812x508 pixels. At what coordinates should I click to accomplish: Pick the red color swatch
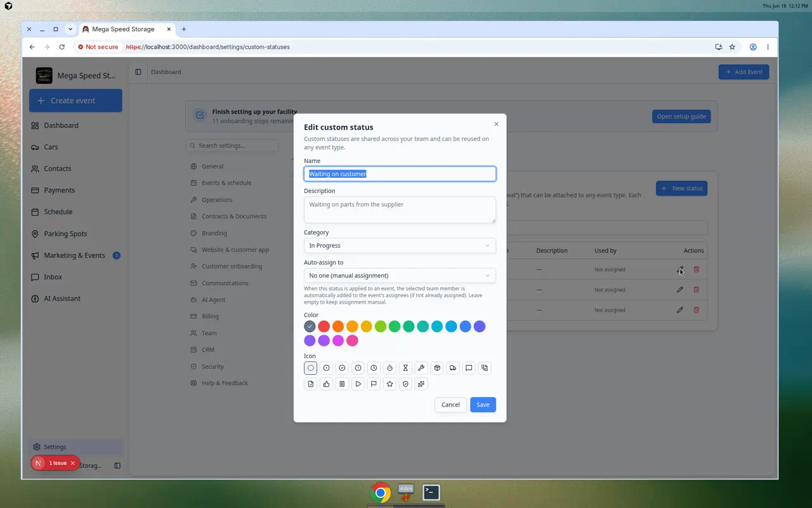(324, 326)
